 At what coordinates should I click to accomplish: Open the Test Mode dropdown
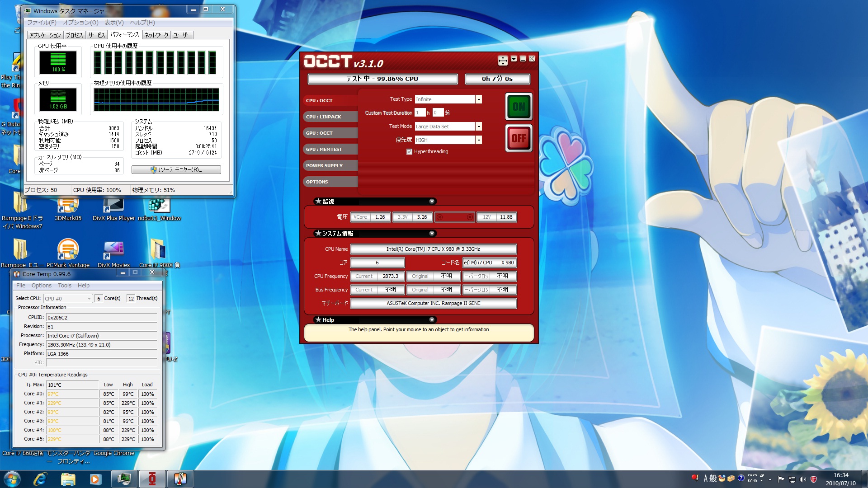478,127
